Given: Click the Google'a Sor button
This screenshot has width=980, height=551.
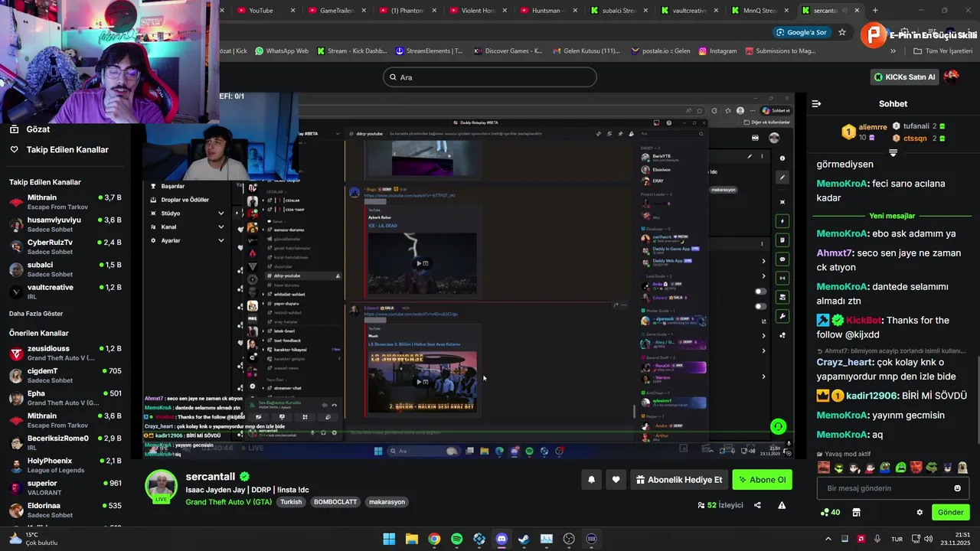Looking at the screenshot, I should click(x=802, y=32).
